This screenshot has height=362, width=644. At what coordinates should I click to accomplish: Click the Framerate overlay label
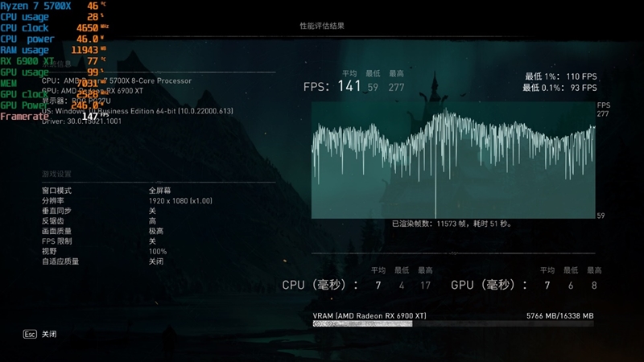[24, 116]
